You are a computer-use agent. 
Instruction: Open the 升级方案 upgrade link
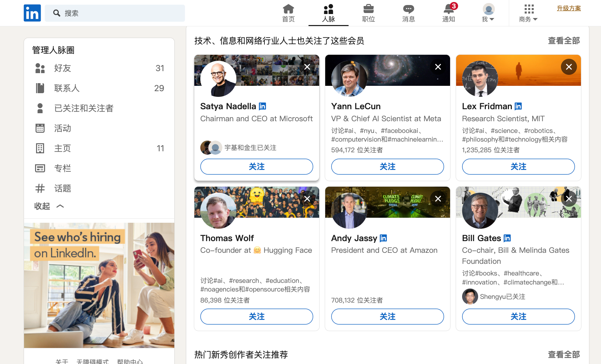coord(569,8)
